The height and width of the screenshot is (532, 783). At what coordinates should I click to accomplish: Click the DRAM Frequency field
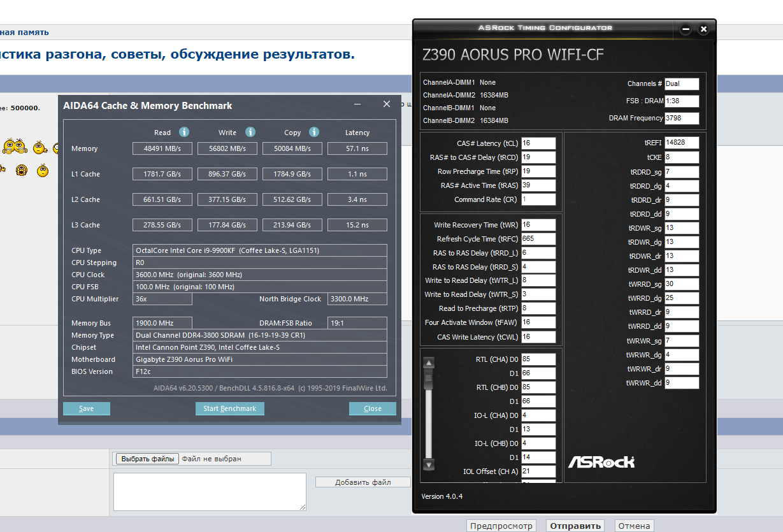tap(682, 118)
